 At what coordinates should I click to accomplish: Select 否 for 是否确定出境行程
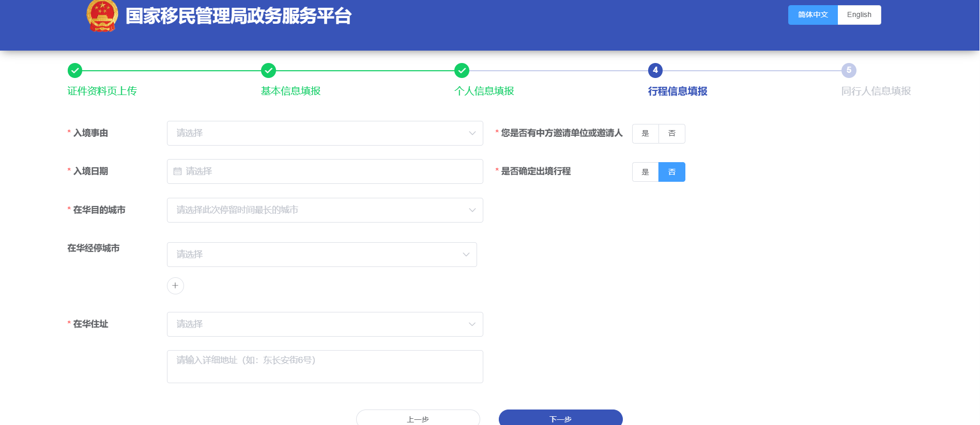[x=672, y=172]
